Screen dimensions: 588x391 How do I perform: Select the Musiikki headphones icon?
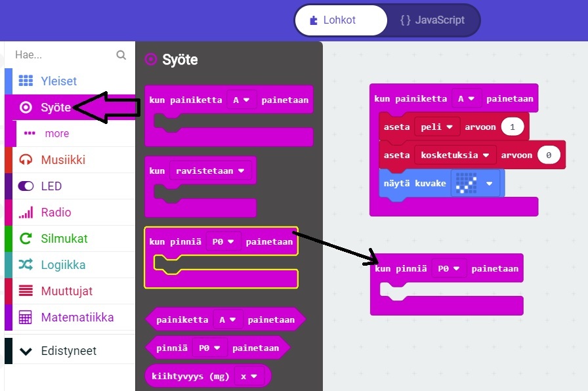click(x=26, y=159)
